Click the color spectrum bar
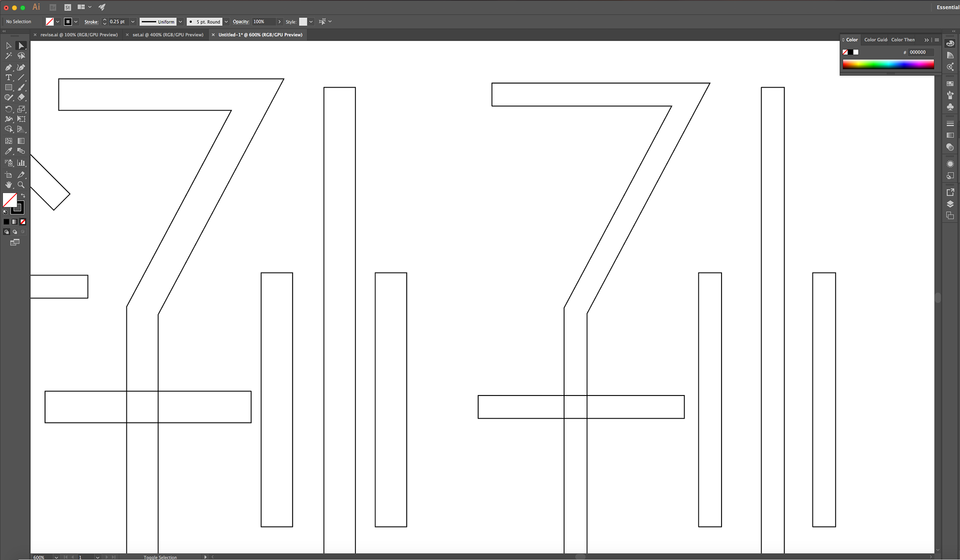This screenshot has height=560, width=960. pyautogui.click(x=888, y=64)
